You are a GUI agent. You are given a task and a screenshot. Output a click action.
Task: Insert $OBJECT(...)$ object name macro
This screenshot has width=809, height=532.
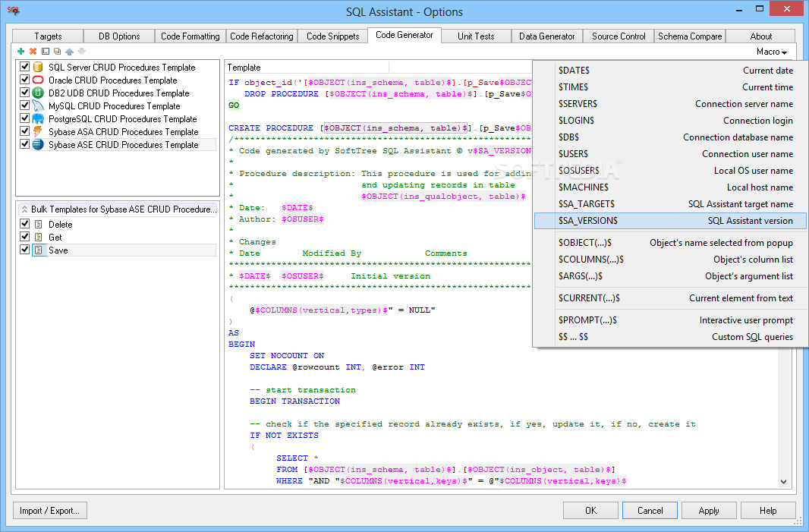pos(670,243)
